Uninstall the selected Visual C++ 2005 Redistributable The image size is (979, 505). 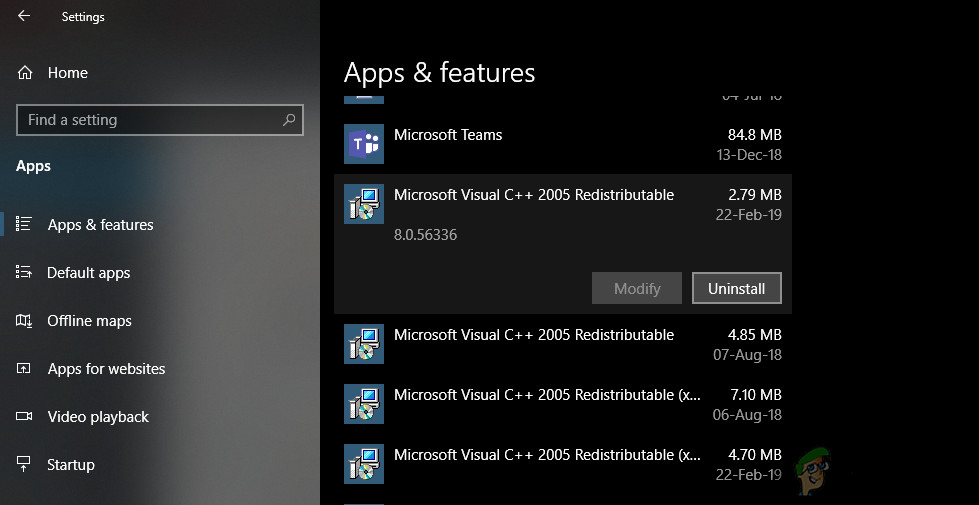(x=736, y=288)
